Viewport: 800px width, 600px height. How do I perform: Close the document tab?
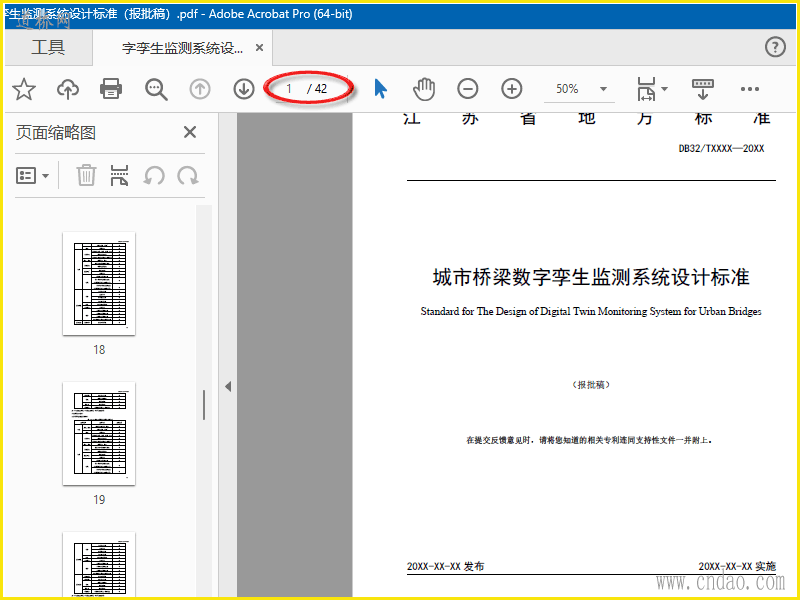[259, 47]
